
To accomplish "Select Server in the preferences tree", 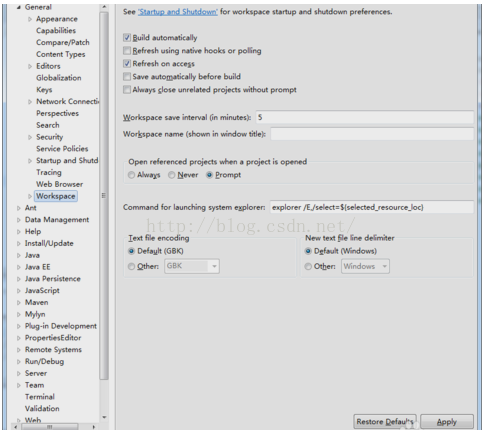I will (36, 373).
